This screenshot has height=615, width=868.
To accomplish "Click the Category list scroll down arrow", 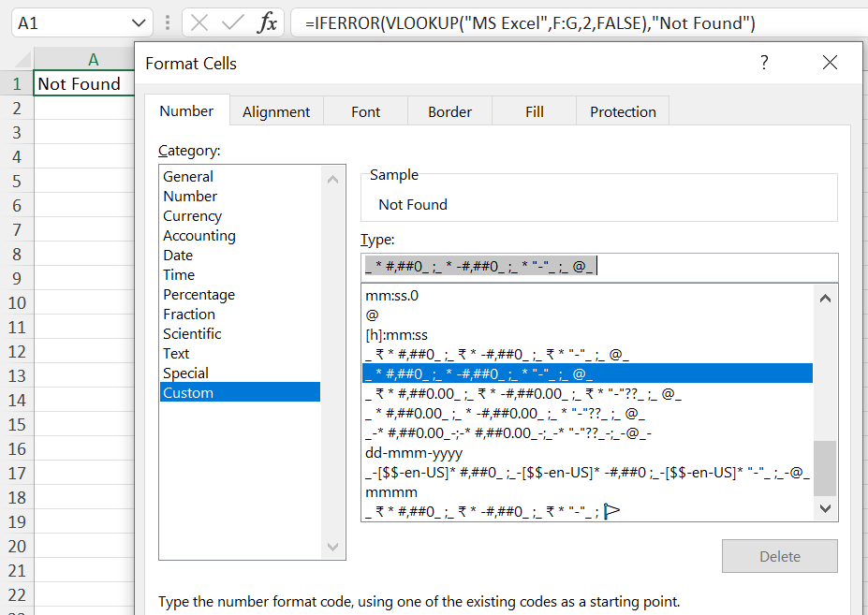I will pos(332,547).
